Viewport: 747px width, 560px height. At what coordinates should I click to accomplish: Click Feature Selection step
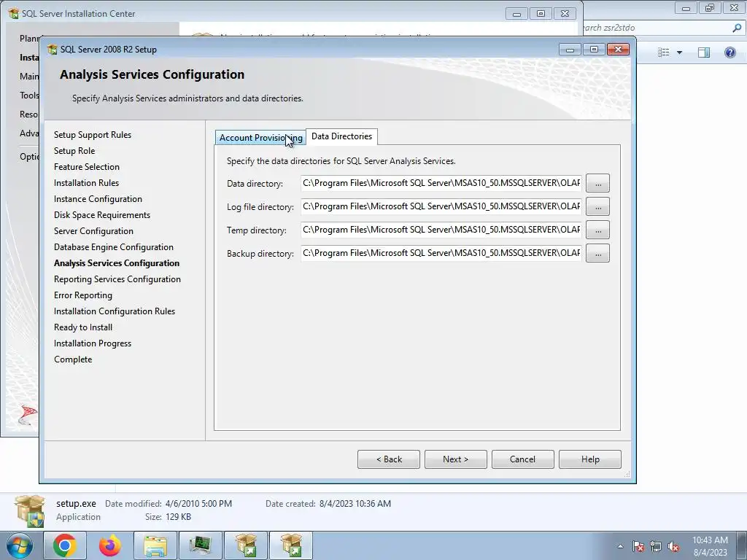coord(87,167)
